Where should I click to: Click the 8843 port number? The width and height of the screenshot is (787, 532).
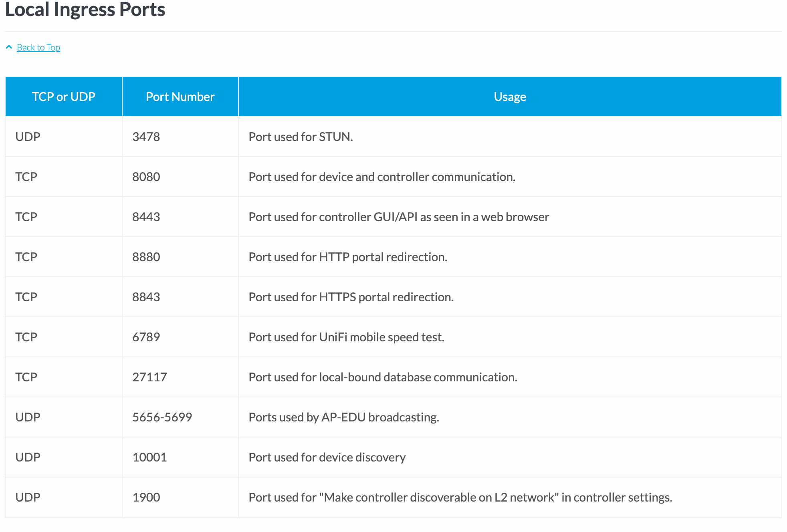click(x=146, y=297)
